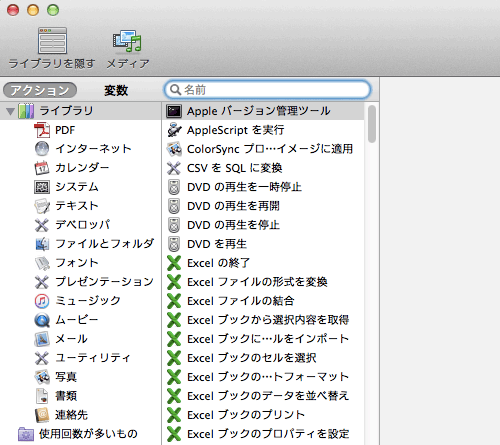The width and height of the screenshot is (500, 445).
Task: Select the テキスト category icon
Action: coord(42,206)
